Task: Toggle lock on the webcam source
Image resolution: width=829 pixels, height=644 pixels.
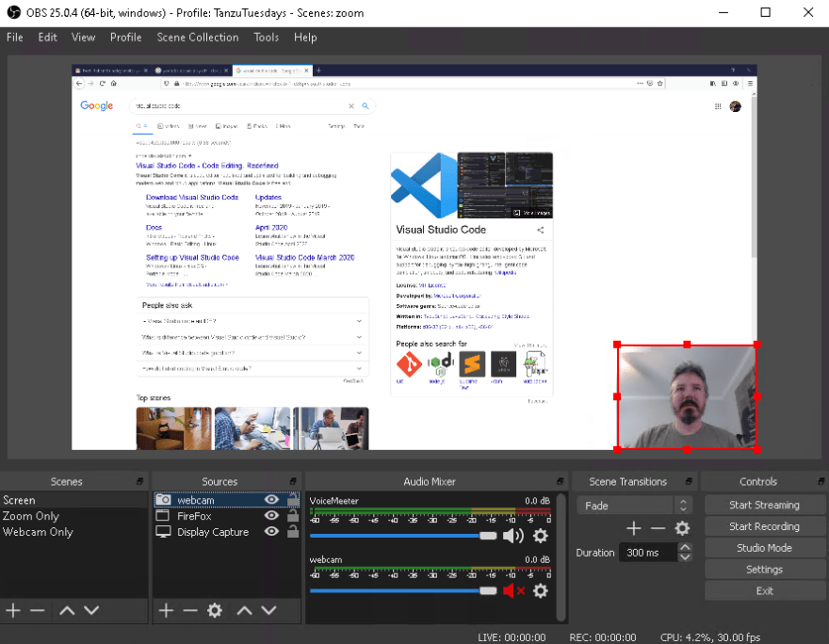Action: pyautogui.click(x=293, y=499)
